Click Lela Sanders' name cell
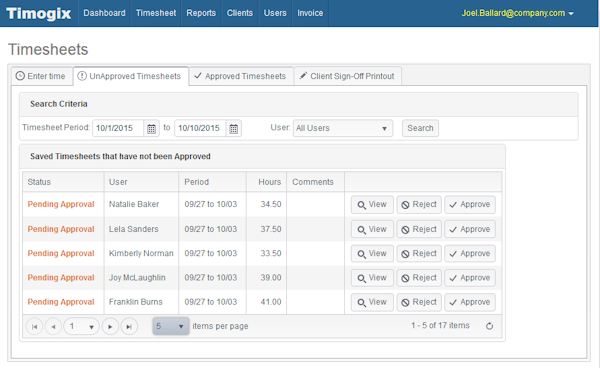Image resolution: width=600 pixels, height=368 pixels. click(x=141, y=229)
